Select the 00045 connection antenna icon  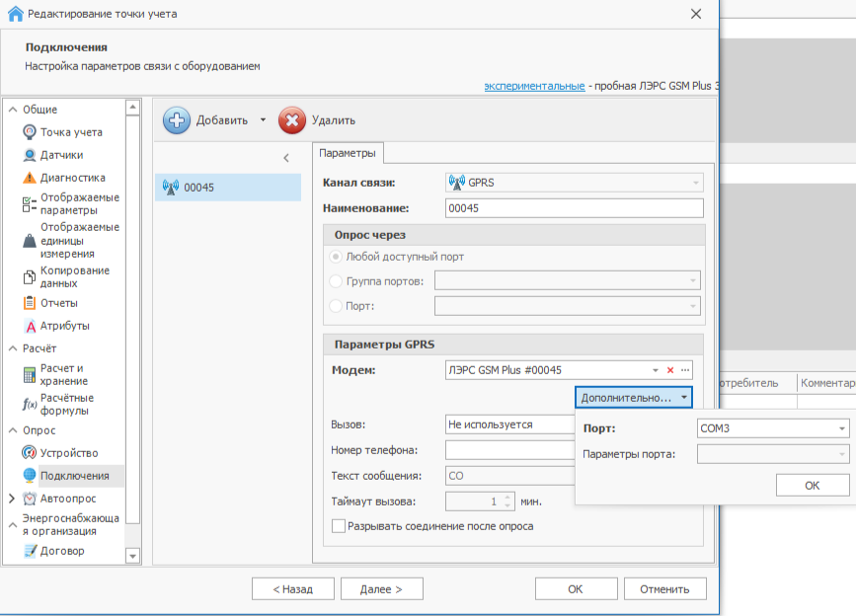[x=171, y=188]
